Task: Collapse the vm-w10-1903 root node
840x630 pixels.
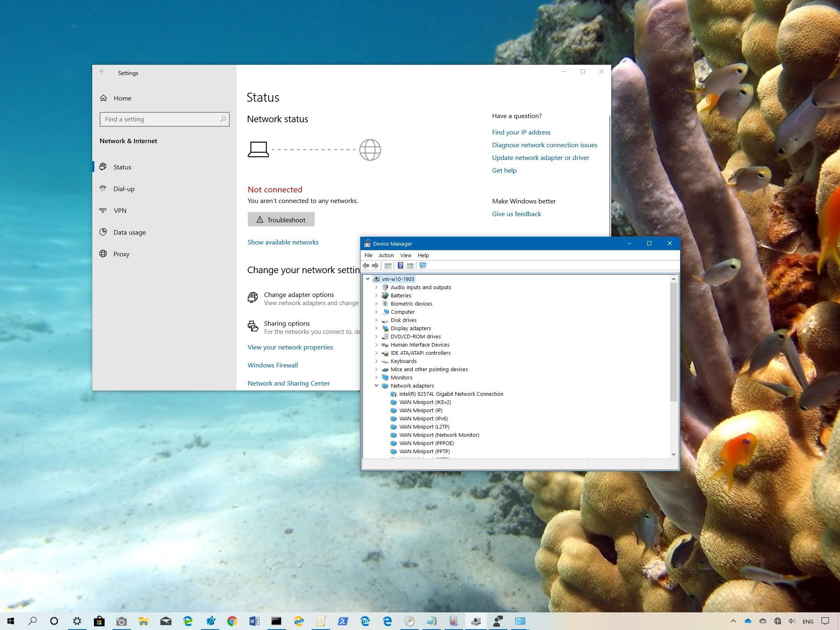Action: pos(368,279)
